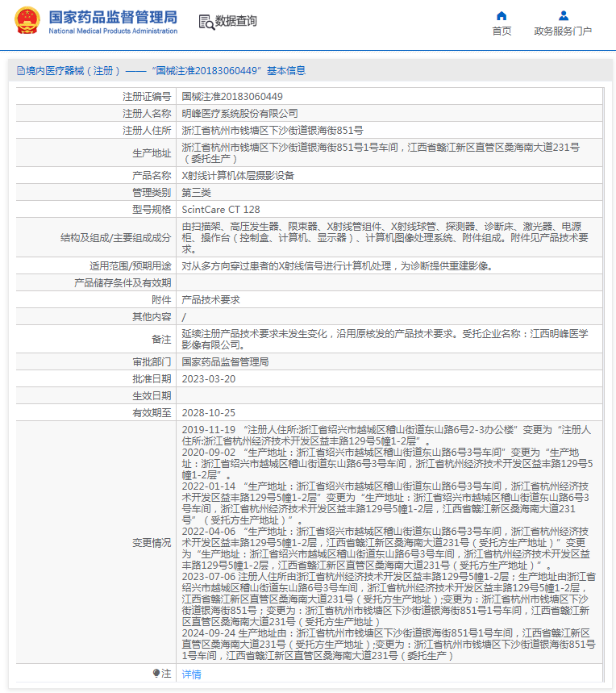The height and width of the screenshot is (693, 616).
Task: Click expiry date 2028-10-25
Action: click(209, 413)
